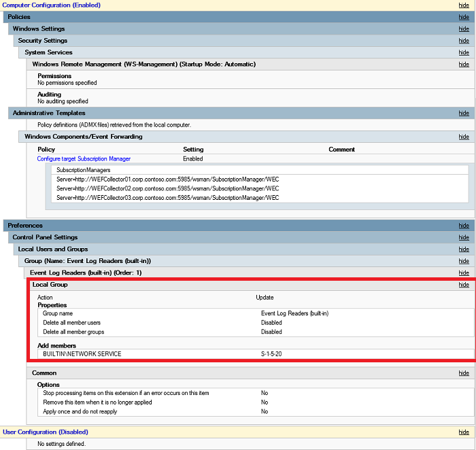This screenshot has height=450, width=476.
Task: Click hide link for Computer Configuration section
Action: [x=464, y=5]
